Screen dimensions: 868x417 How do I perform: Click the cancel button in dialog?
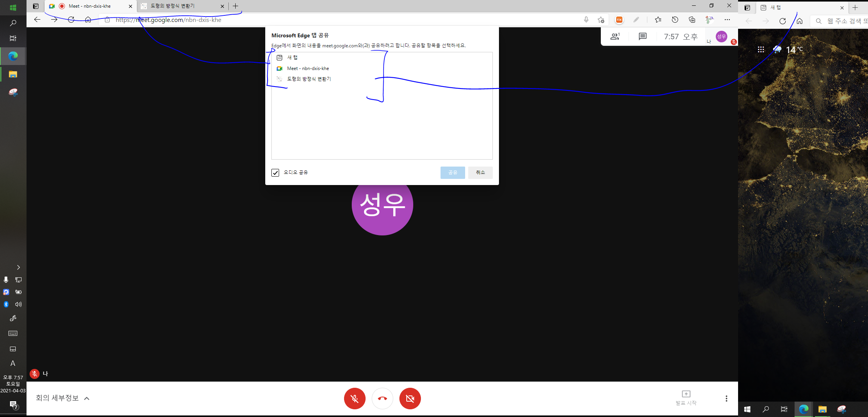(480, 173)
